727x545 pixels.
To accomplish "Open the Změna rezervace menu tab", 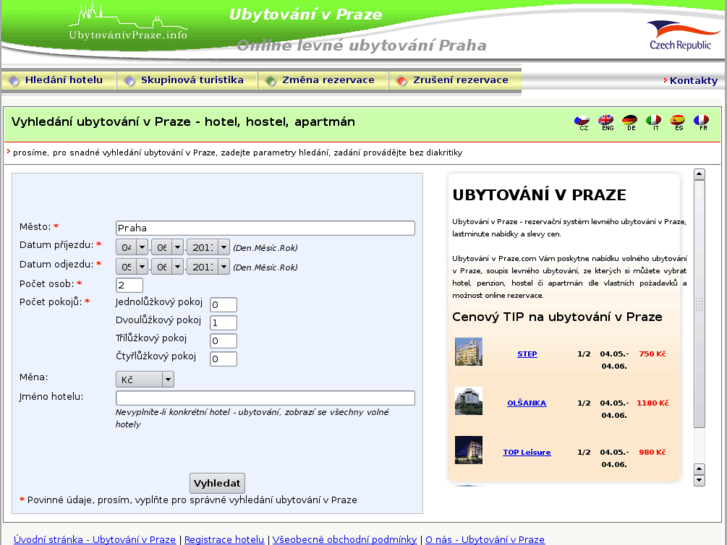I will click(x=323, y=80).
